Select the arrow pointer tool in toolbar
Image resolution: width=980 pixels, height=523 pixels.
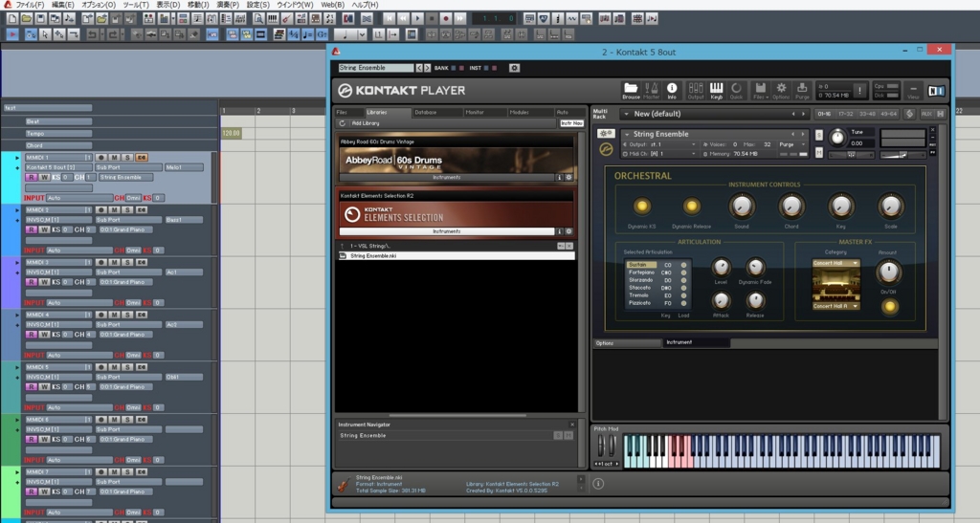pos(45,34)
